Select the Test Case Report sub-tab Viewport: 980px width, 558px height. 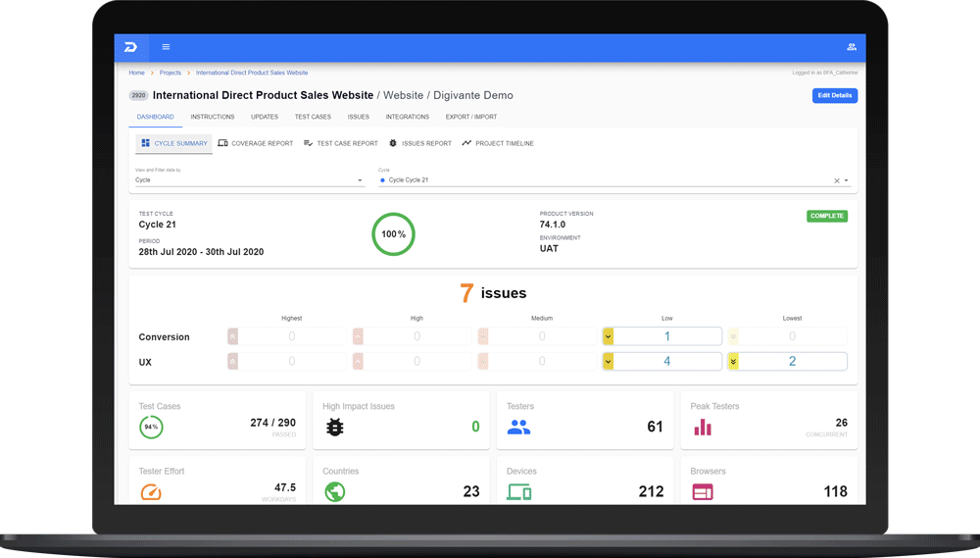[x=341, y=143]
